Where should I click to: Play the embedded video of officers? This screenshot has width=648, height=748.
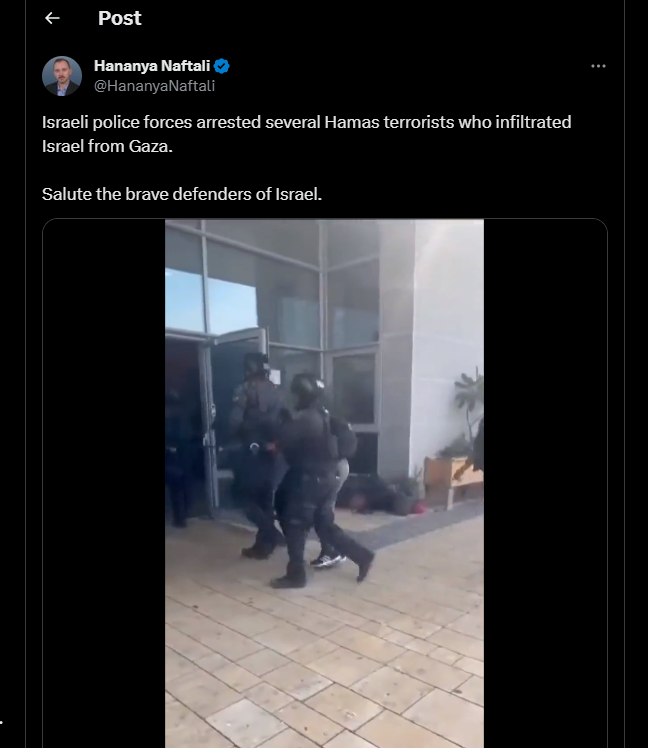click(324, 483)
